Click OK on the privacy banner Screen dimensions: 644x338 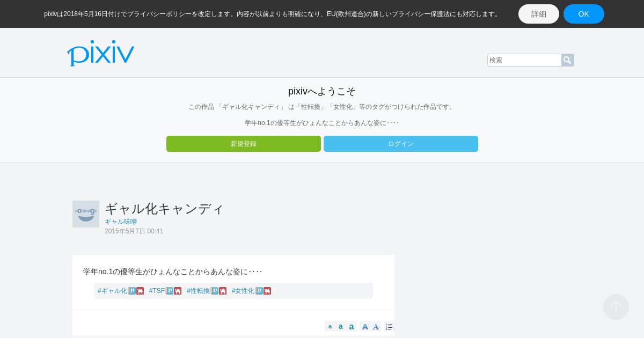click(x=584, y=14)
